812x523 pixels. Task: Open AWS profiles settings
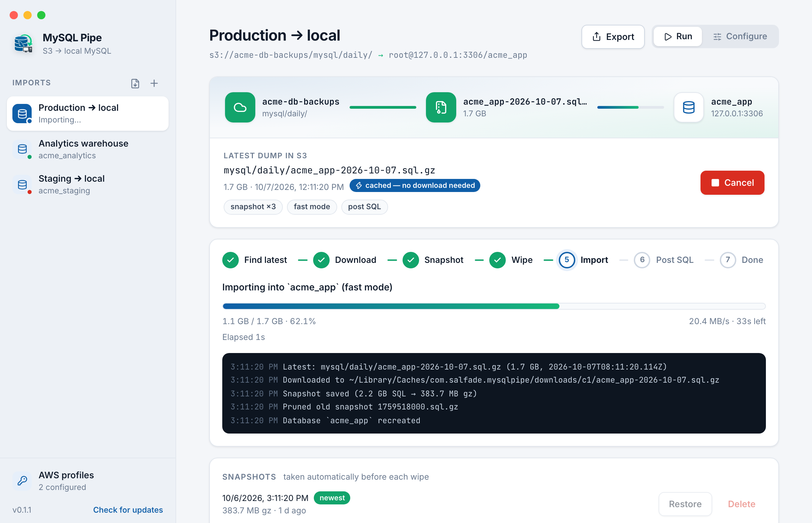tap(88, 481)
